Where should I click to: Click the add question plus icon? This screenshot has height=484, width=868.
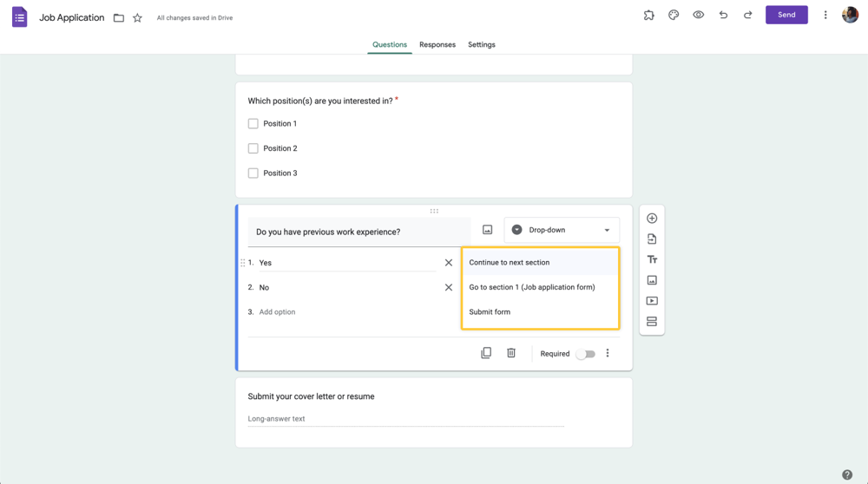pyautogui.click(x=652, y=219)
